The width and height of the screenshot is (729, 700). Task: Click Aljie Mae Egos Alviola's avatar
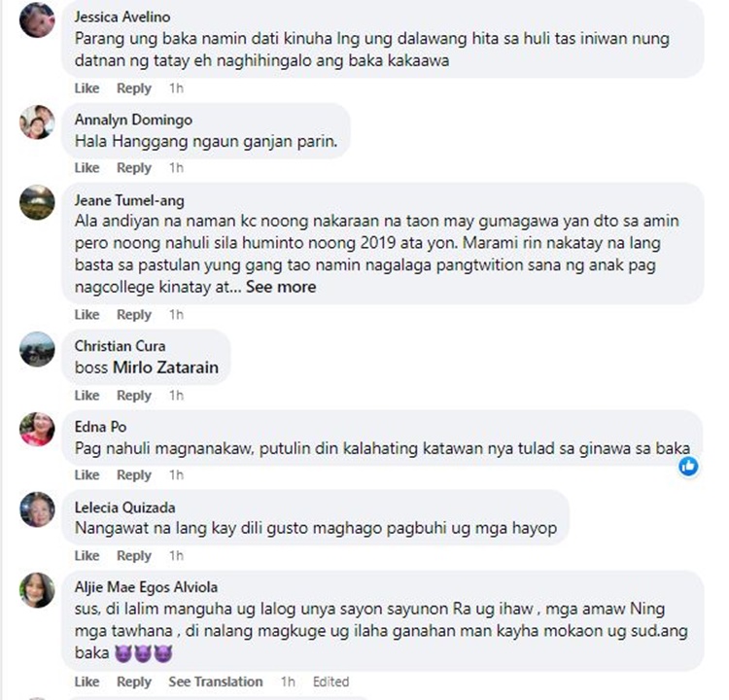(x=37, y=590)
